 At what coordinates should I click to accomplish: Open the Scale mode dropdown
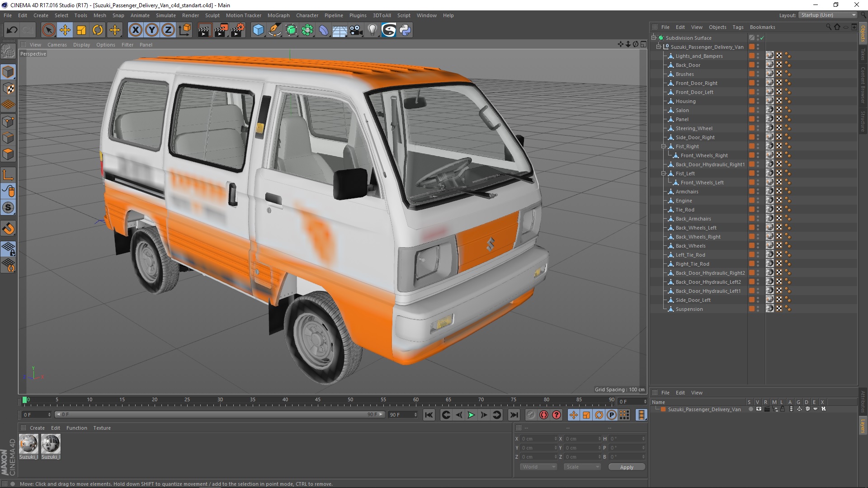pyautogui.click(x=582, y=467)
